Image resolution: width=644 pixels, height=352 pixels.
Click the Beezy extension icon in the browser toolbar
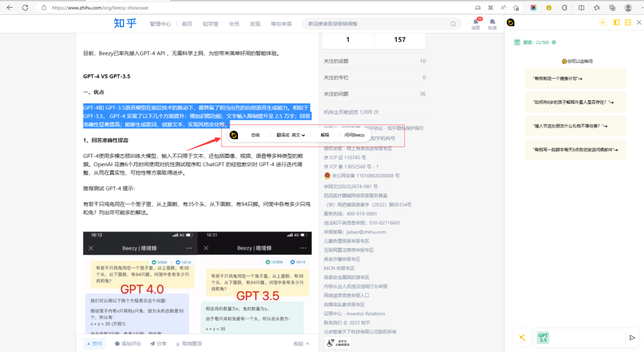tap(549, 8)
